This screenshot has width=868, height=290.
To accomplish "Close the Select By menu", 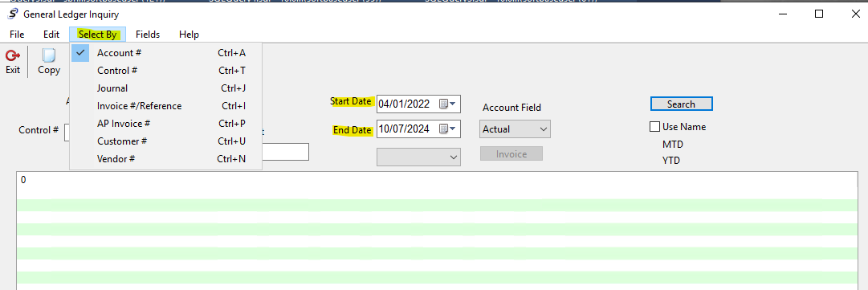I will (97, 35).
